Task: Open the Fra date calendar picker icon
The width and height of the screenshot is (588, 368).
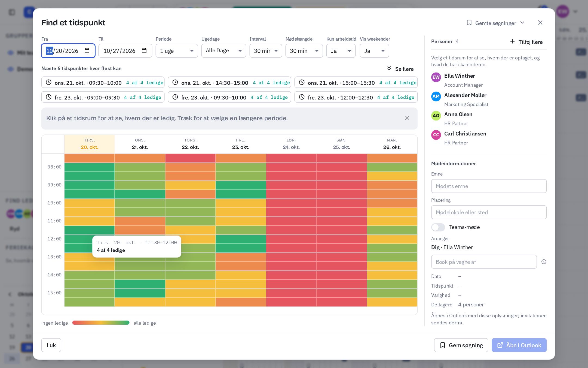Action: click(x=87, y=51)
